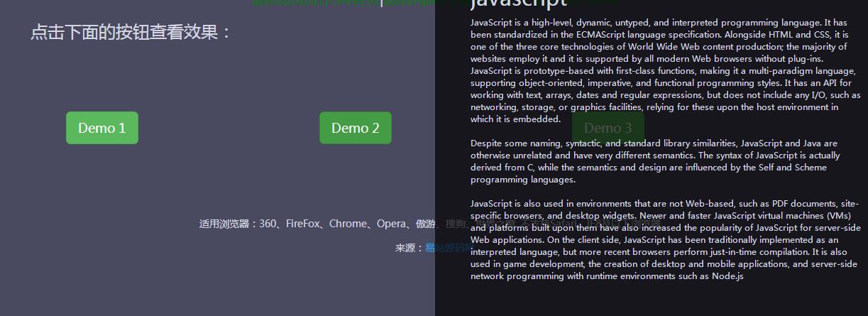This screenshot has width=868, height=316.
Task: Click the 适用浏览器 label
Action: click(x=224, y=224)
